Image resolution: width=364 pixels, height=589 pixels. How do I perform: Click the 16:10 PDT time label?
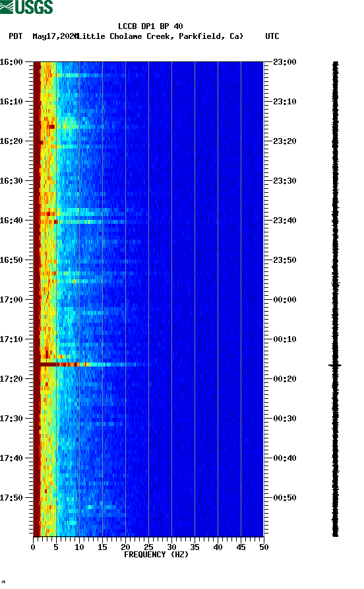pos(11,102)
